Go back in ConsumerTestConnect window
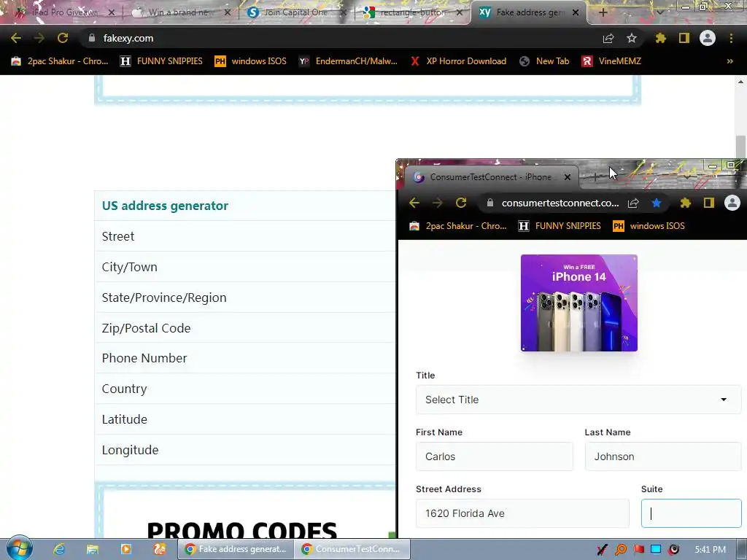Screen dimensions: 747x560 (414, 203)
